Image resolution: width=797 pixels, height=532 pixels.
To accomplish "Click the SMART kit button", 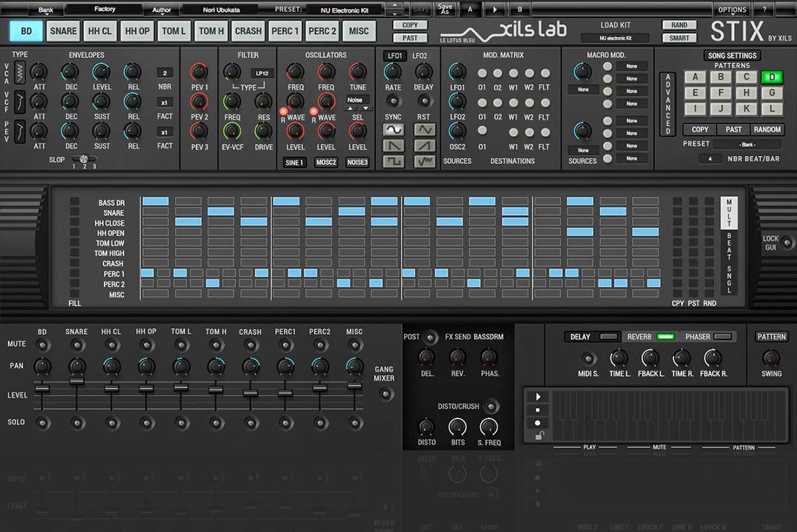I will pos(679,39).
